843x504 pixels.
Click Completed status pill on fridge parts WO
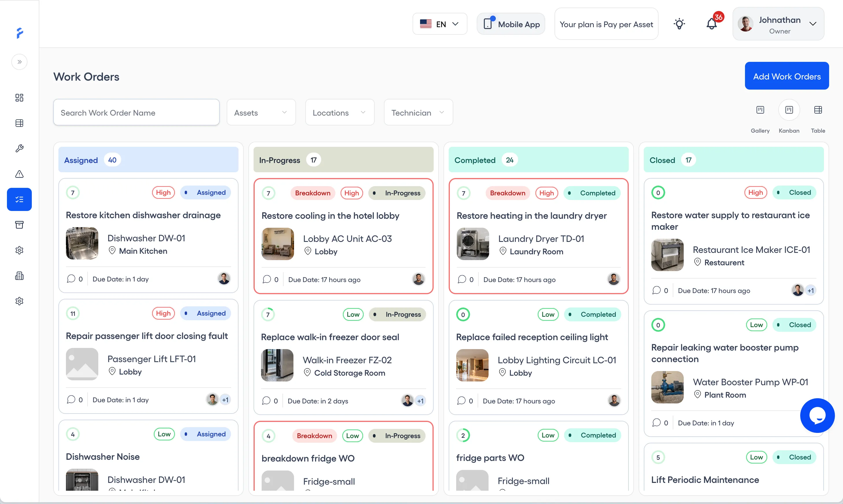click(x=593, y=435)
